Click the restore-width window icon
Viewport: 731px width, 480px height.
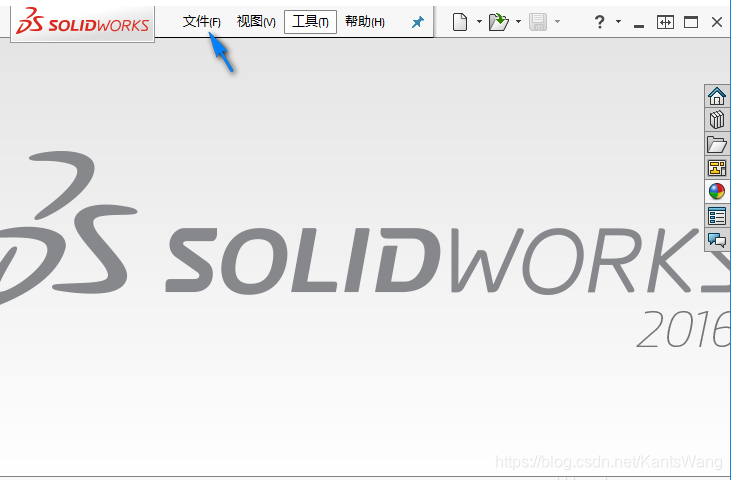(665, 22)
